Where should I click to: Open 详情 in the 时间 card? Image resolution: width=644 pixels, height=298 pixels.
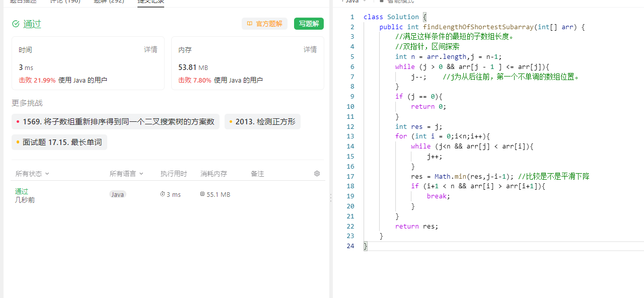point(151,49)
